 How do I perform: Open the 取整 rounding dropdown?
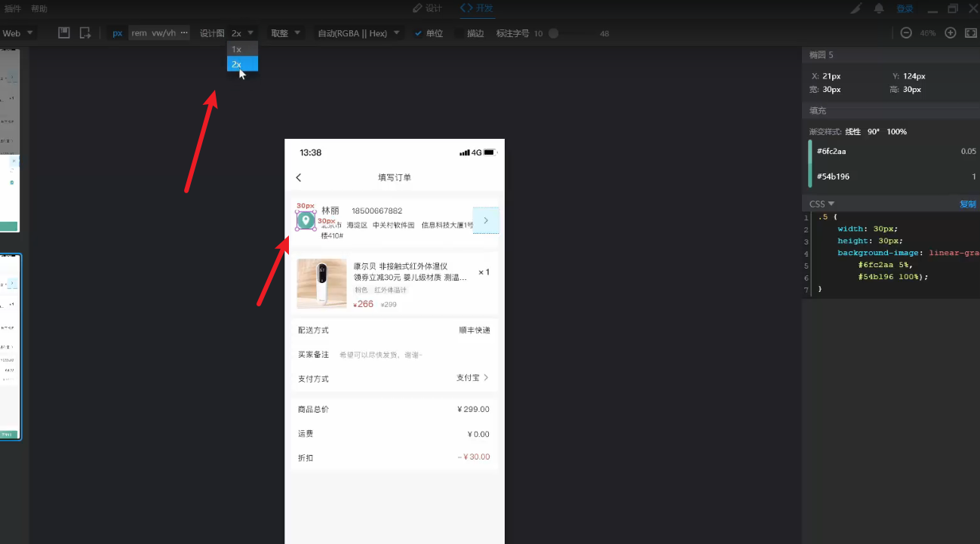pos(286,33)
